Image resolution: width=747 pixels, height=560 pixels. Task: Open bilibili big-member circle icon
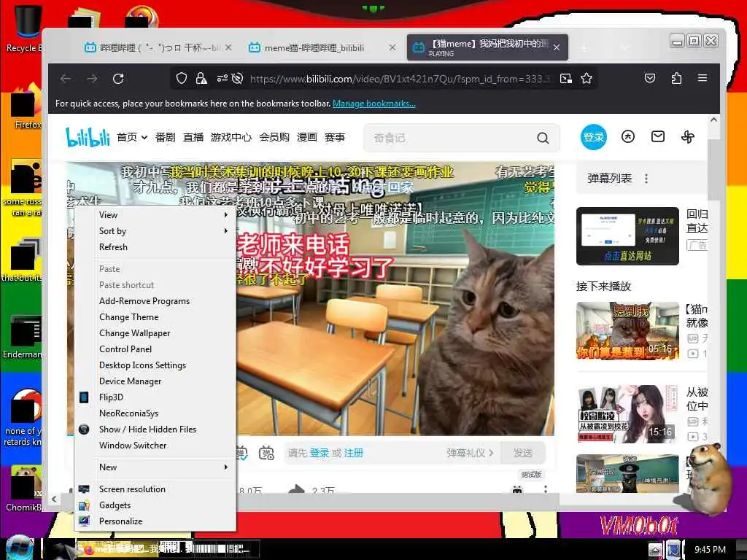pos(628,137)
